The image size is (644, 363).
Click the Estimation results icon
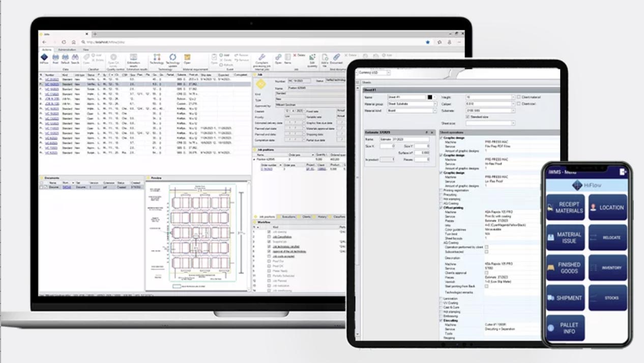coord(133,58)
